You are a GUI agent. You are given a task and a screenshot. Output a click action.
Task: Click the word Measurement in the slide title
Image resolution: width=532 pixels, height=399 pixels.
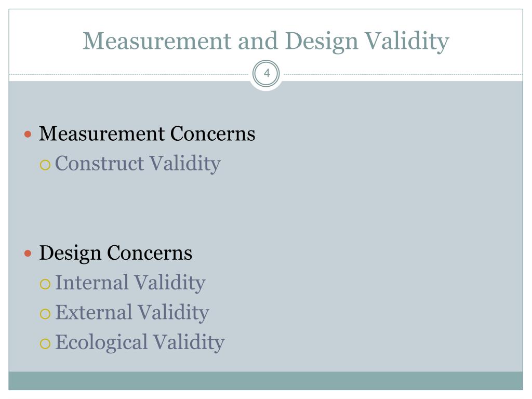pos(157,41)
